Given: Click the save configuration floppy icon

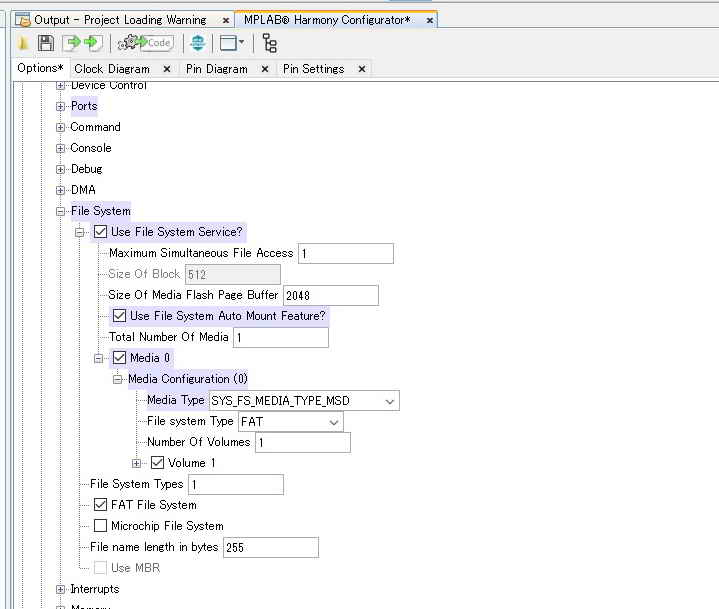Looking at the screenshot, I should tap(46, 43).
